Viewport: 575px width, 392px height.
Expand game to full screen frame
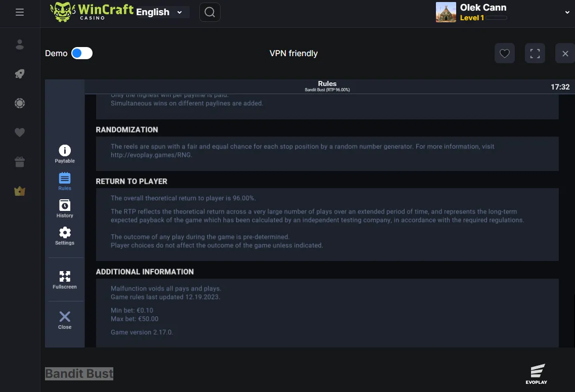pos(535,54)
